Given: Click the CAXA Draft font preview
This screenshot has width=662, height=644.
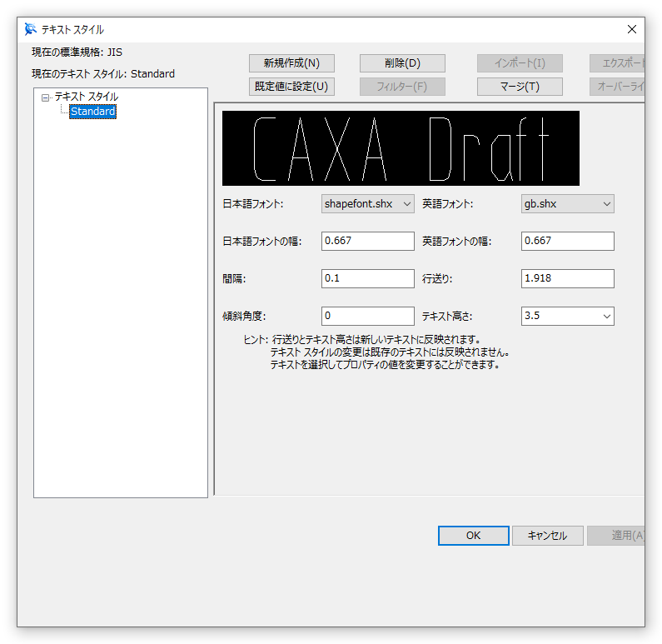Looking at the screenshot, I should 401,148.
